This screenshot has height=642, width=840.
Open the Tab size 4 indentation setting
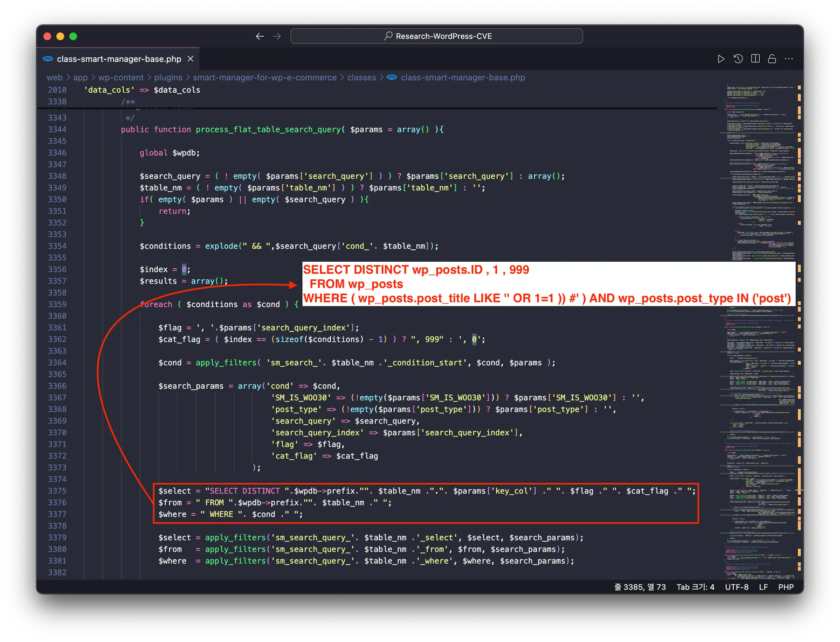[x=695, y=587]
